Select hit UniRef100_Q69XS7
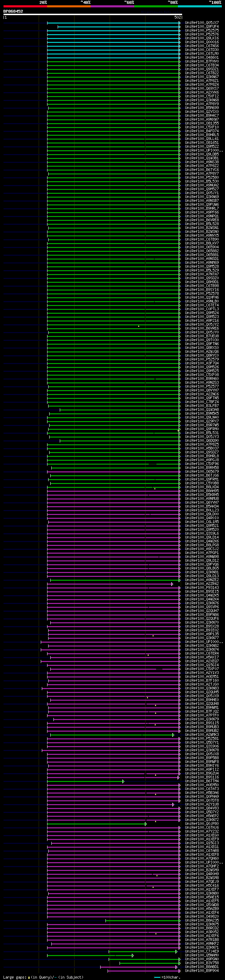The image size is (225, 980). tap(202, 89)
